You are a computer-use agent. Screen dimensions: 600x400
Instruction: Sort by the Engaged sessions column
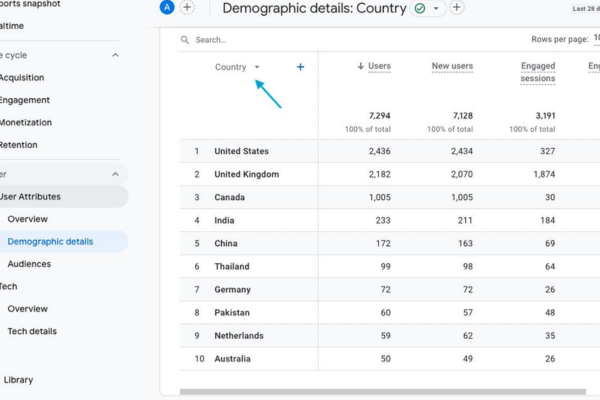click(x=538, y=72)
